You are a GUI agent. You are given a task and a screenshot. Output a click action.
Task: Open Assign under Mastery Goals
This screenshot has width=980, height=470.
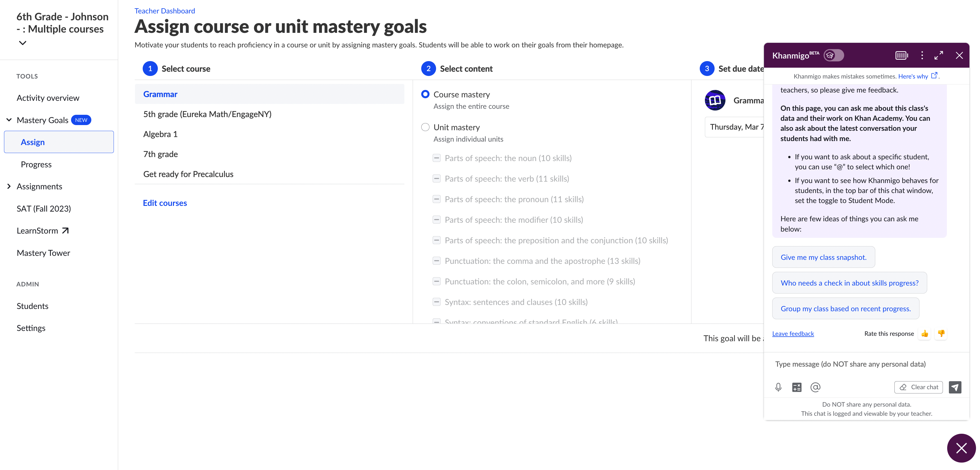[59, 142]
